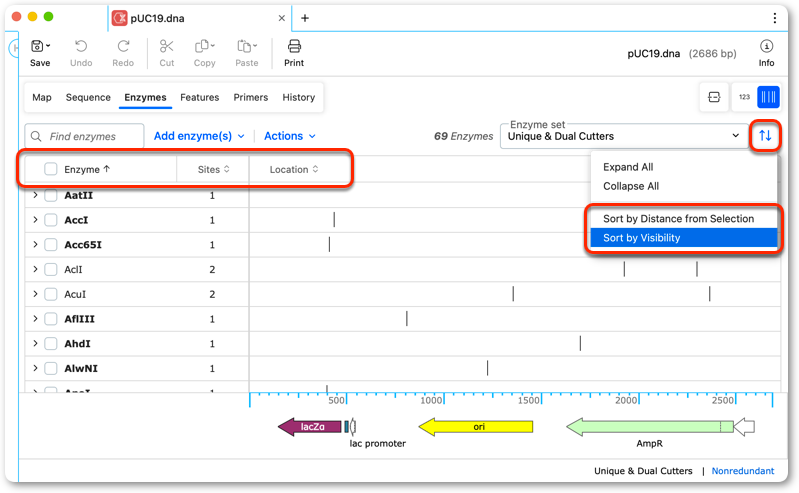Click the search magnifier icon
Image resolution: width=799 pixels, height=493 pixels.
point(36,136)
